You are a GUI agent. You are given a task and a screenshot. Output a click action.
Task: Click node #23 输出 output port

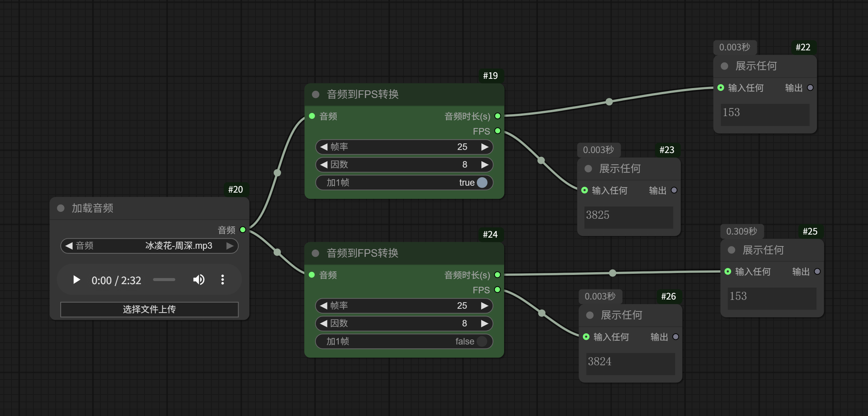(x=674, y=190)
